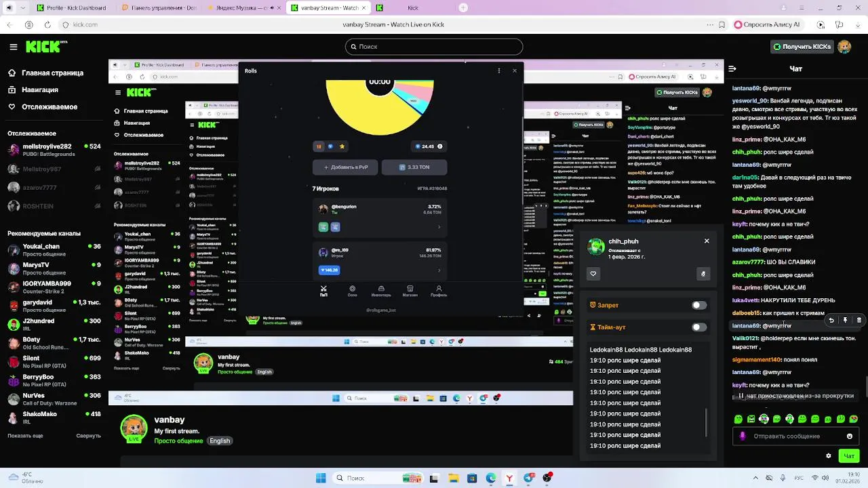Viewport: 868px width, 488px height.
Task: Open the Просто общение category link
Action: (178, 441)
